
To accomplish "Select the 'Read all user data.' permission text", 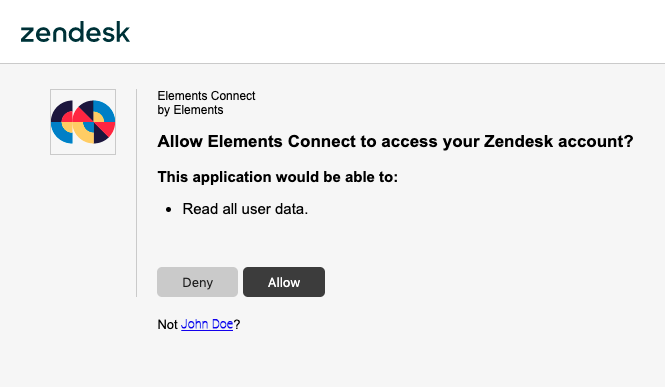I will tap(245, 209).
